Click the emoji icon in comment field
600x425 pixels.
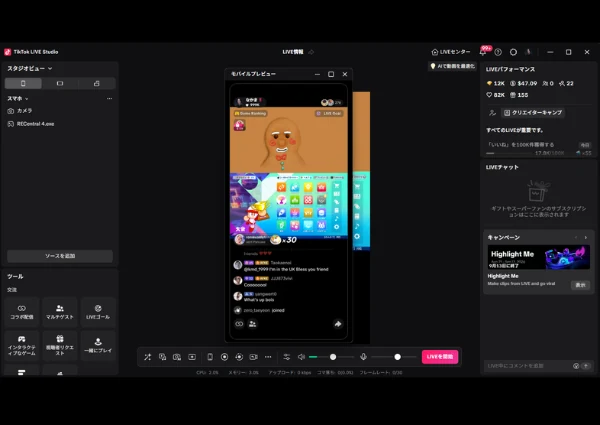pyautogui.click(x=576, y=366)
